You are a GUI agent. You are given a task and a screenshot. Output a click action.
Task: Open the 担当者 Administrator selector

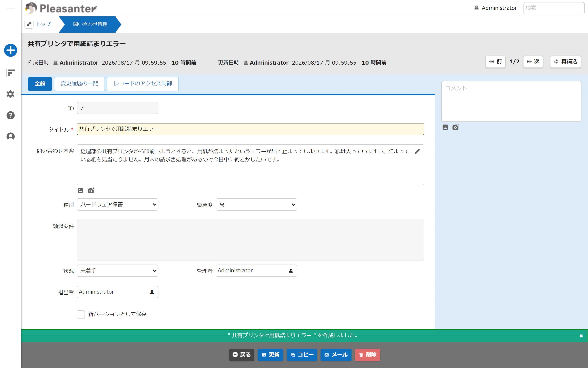118,292
